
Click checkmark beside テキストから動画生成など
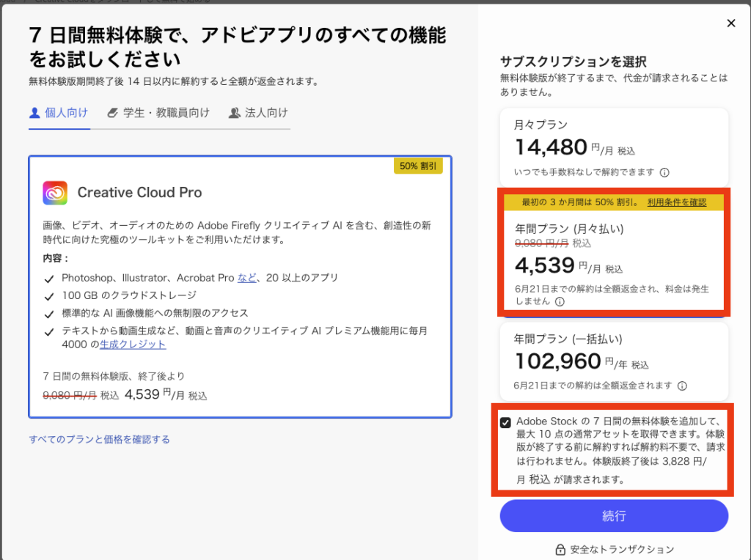tap(49, 332)
